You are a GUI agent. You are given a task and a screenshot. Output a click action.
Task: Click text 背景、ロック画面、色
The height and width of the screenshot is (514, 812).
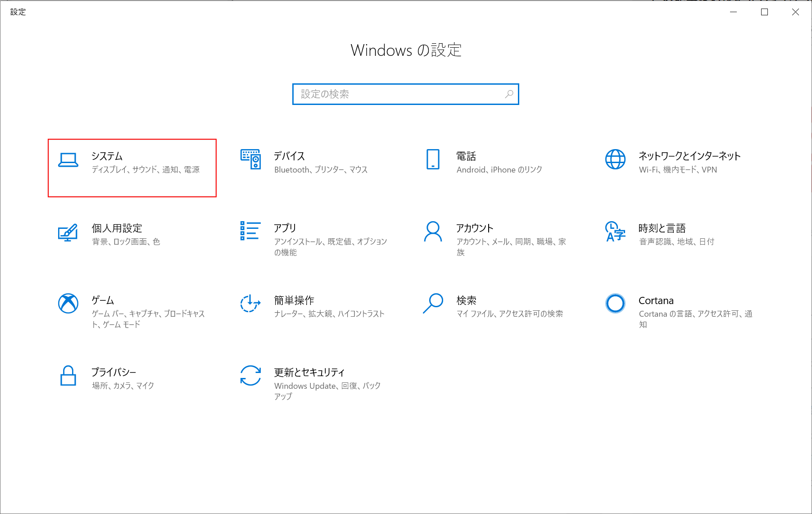[x=126, y=242]
